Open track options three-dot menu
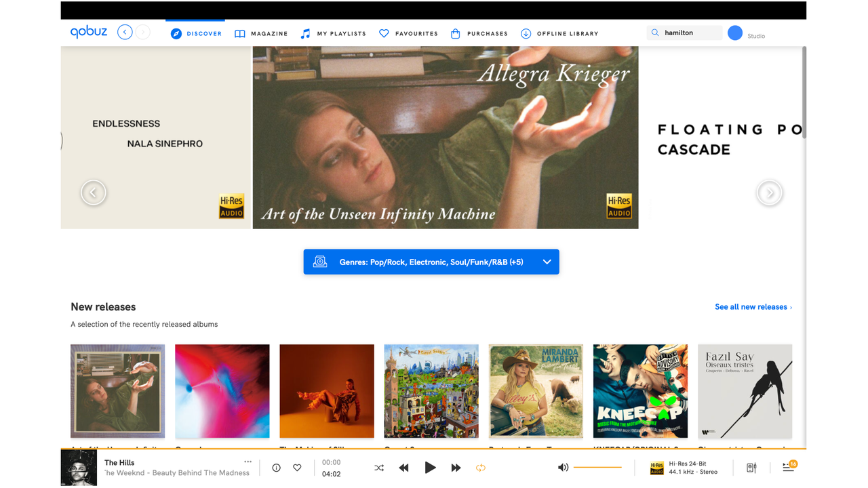The width and height of the screenshot is (868, 488). (x=248, y=462)
